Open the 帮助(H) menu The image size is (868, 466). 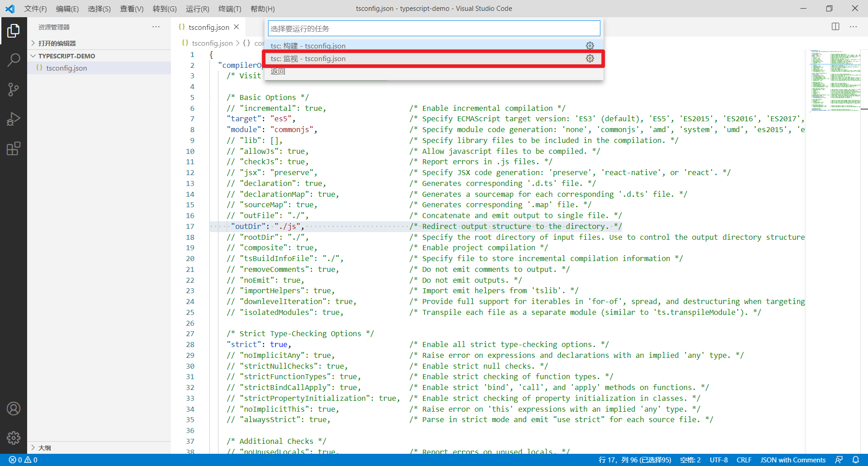[262, 9]
